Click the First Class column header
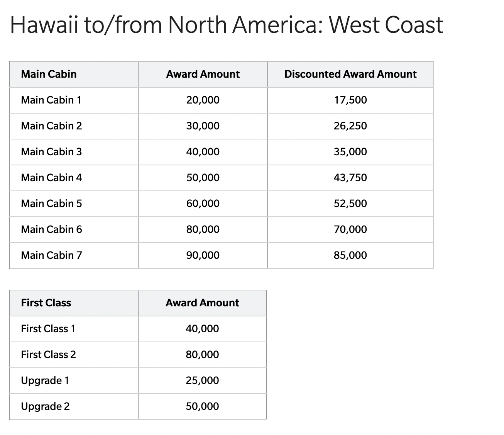 tap(46, 303)
